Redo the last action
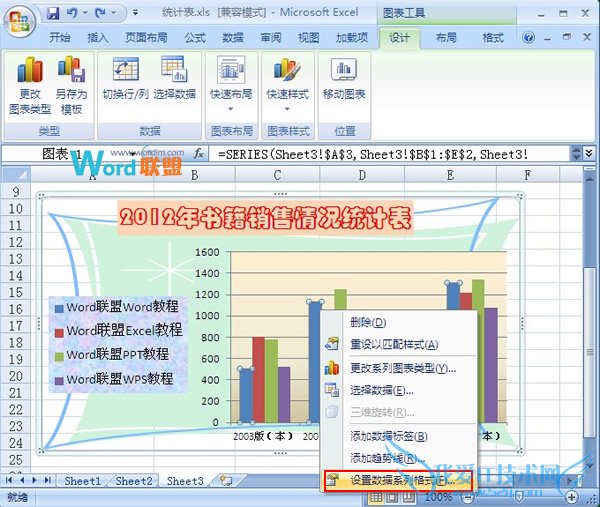Screen dimensions: 600x507 [x=100, y=13]
